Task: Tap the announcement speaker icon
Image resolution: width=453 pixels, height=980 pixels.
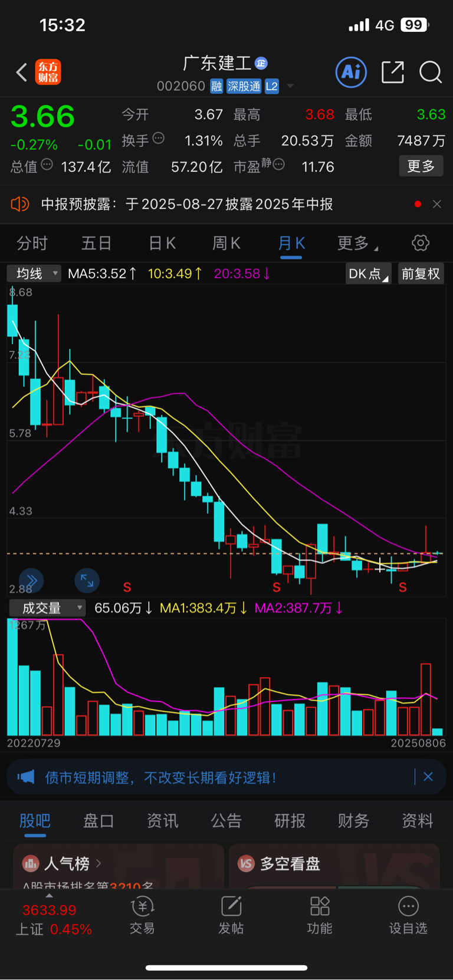Action: tap(19, 204)
